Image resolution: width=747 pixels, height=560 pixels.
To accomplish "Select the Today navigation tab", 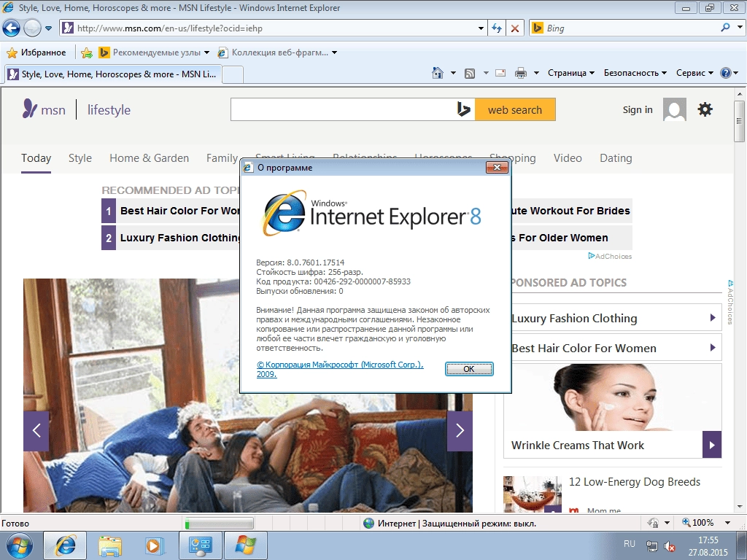I will 36,158.
